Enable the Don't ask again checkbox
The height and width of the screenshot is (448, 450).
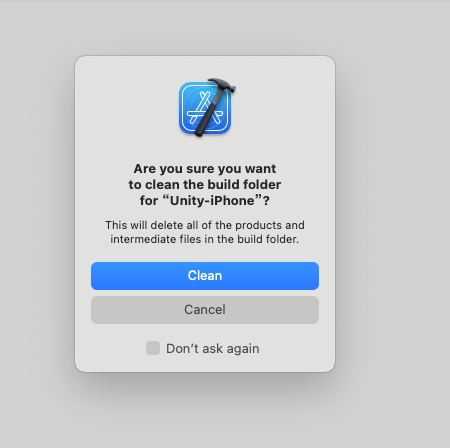(153, 348)
